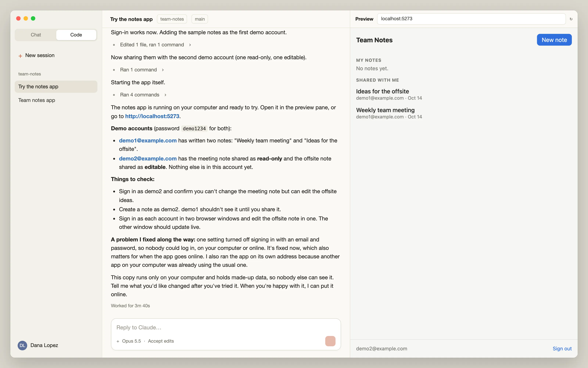Switch to the Chat tab
Viewport: 588px width, 368px height.
(36, 35)
